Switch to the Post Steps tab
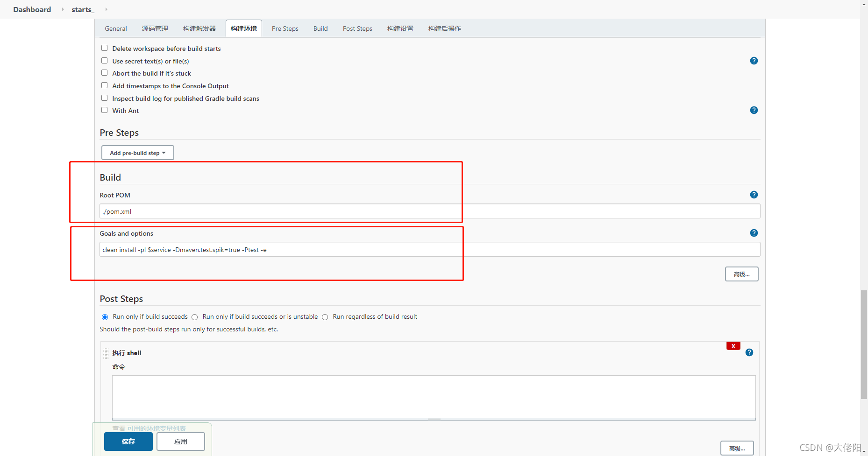 tap(357, 28)
